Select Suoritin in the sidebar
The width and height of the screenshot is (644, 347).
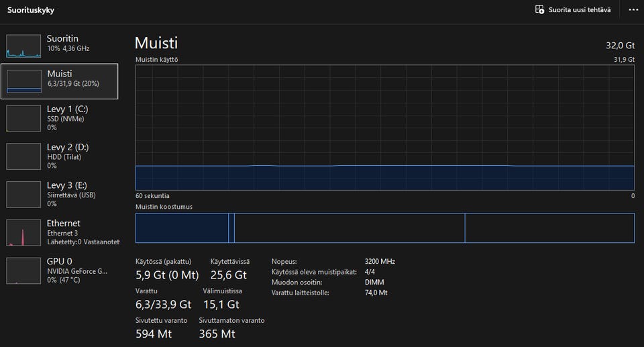pos(62,38)
